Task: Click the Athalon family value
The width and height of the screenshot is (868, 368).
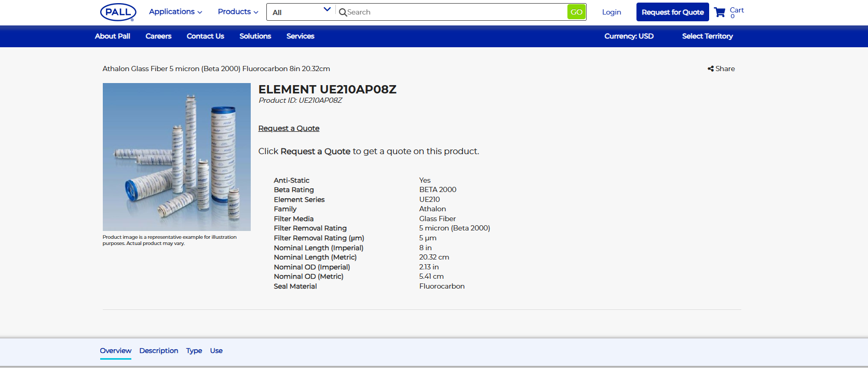Action: 432,209
